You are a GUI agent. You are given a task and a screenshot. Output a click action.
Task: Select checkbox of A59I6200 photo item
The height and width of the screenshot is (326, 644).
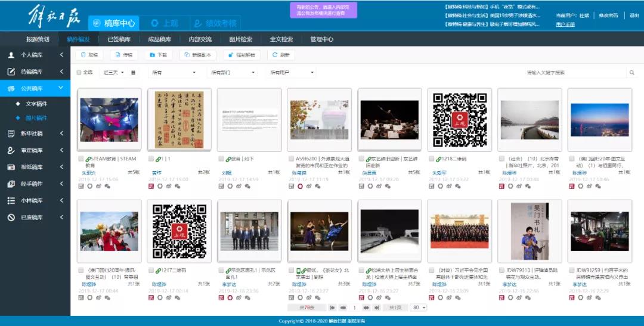pos(290,159)
